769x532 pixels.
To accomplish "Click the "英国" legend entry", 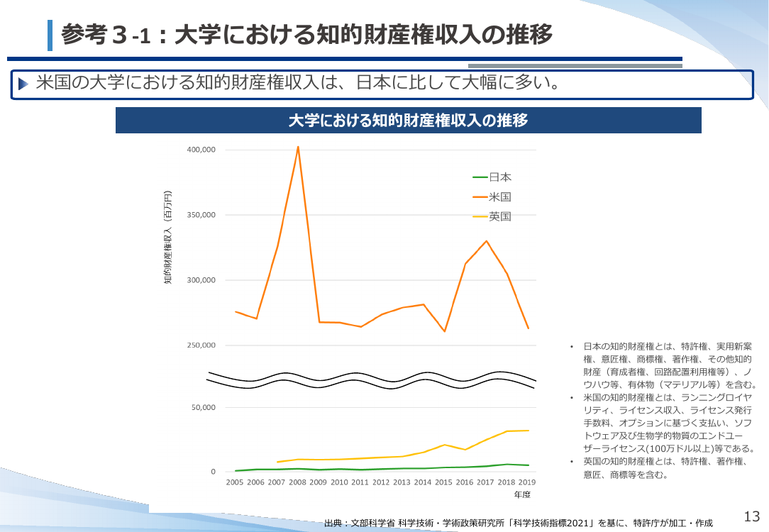I will [492, 217].
